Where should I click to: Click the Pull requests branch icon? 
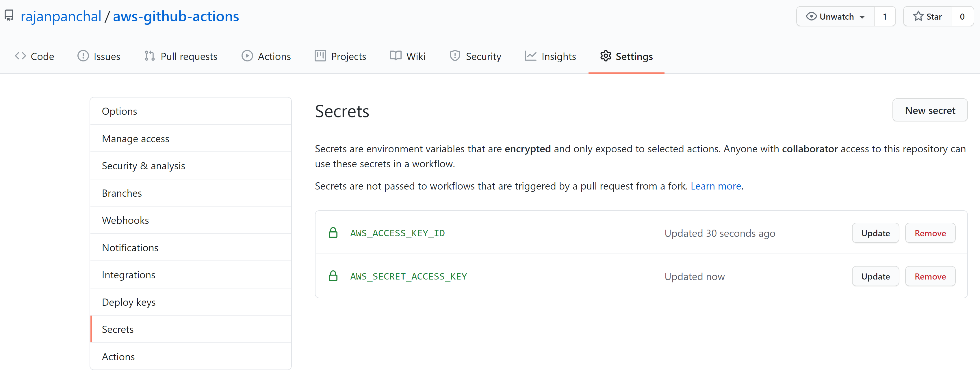149,56
